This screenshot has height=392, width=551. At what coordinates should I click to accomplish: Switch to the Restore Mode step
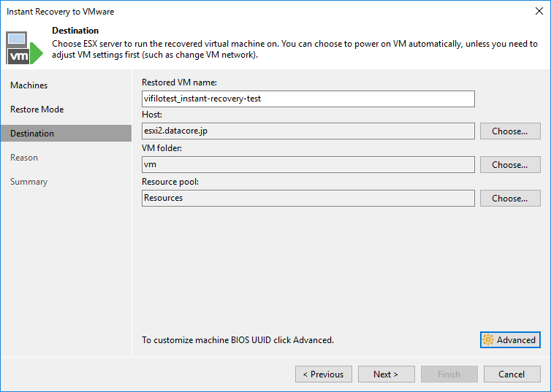(37, 109)
